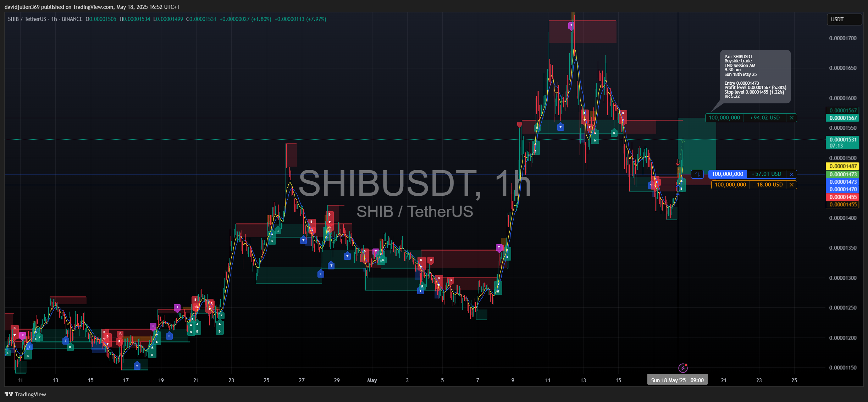Click the date 29 on the time axis
Viewport: 868px width, 402px height.
tap(337, 380)
